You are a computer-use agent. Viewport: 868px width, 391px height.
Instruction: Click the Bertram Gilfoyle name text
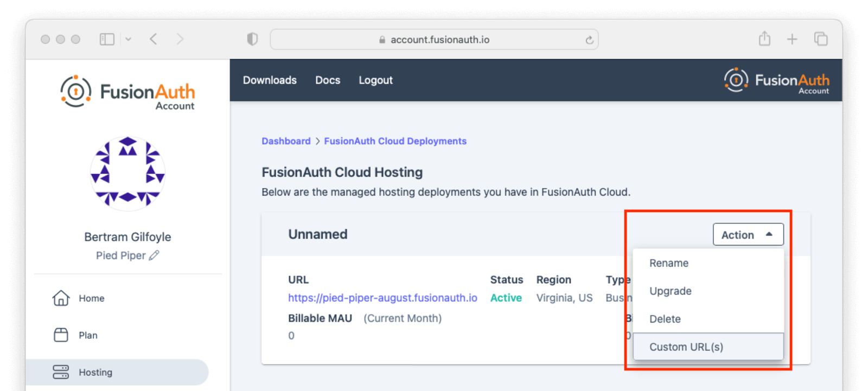click(127, 237)
